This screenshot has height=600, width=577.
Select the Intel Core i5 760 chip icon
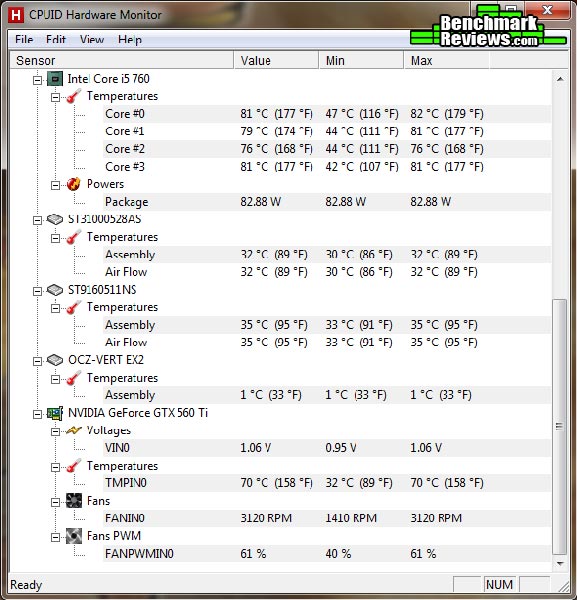click(55, 79)
